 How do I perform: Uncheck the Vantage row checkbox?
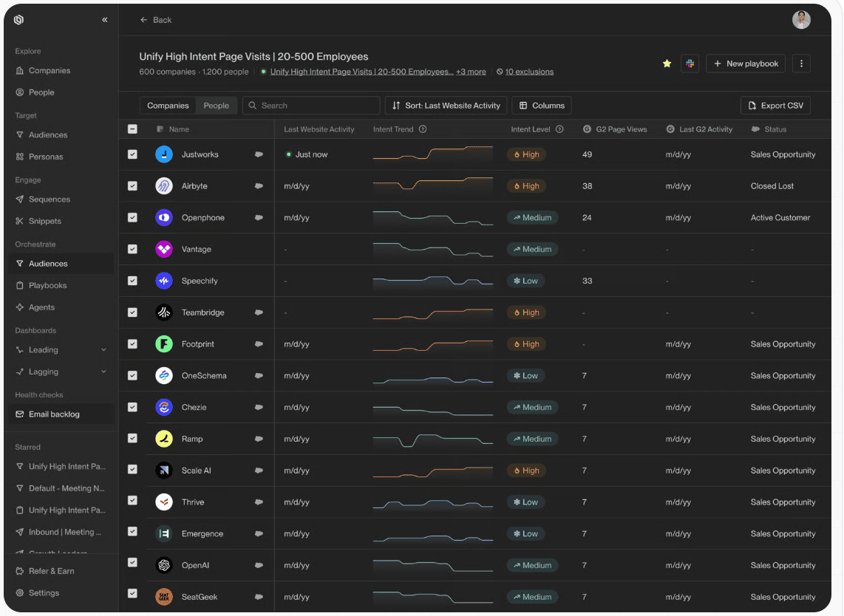132,249
